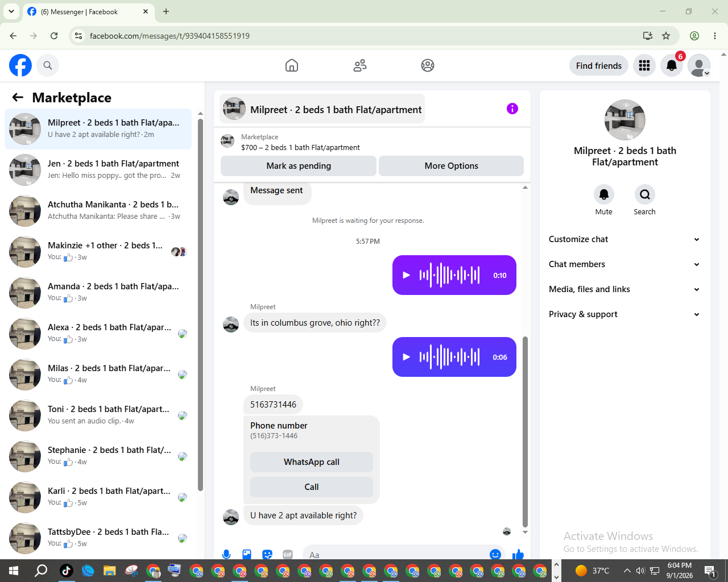The height and width of the screenshot is (582, 728).
Task: Play the 0:06 voice message
Action: point(406,357)
